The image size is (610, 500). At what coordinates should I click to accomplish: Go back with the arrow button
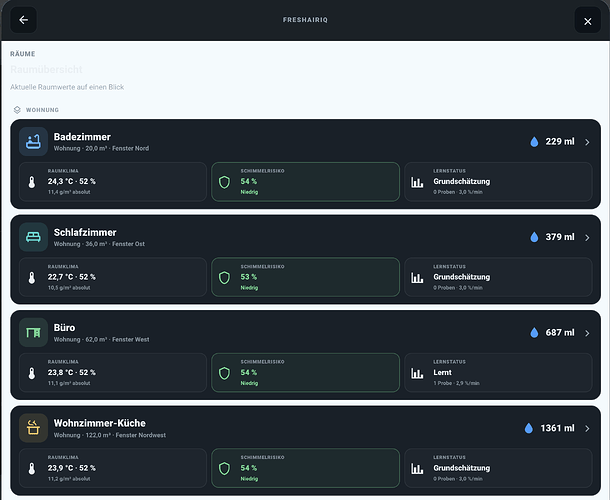pyautogui.click(x=23, y=20)
